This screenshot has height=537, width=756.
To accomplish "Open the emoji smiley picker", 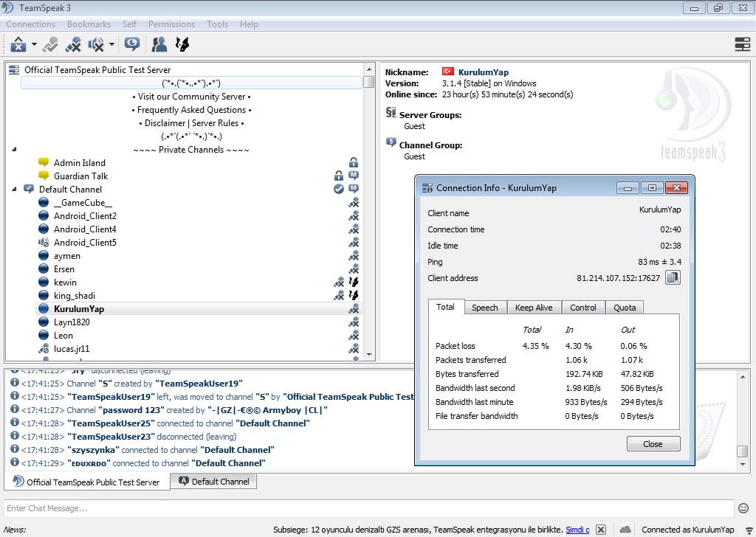I will coord(743,508).
